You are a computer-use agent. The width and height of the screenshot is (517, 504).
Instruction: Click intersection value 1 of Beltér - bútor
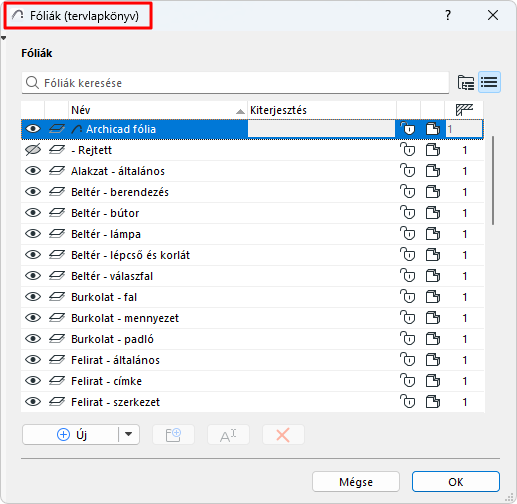[x=465, y=213]
